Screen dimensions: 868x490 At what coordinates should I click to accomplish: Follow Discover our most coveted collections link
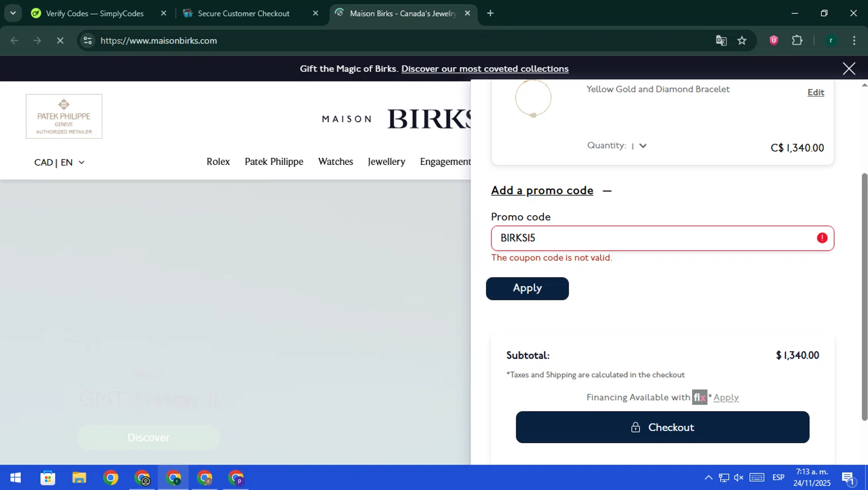pos(485,69)
